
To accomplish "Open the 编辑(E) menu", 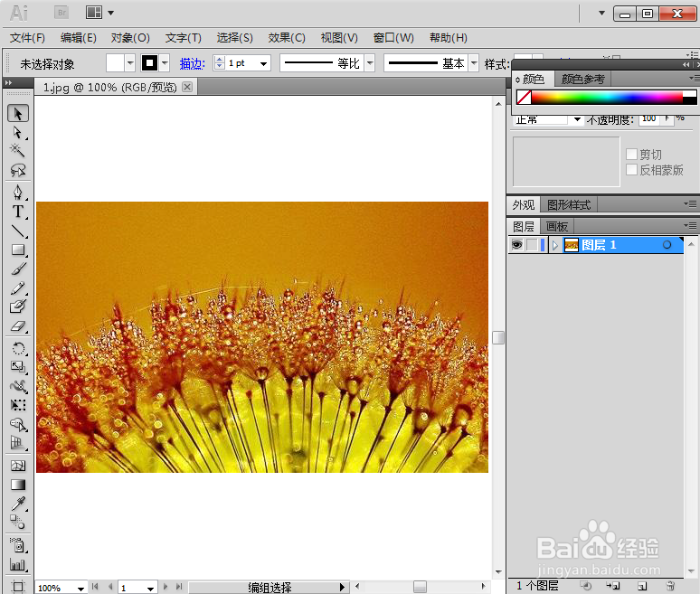I will click(x=78, y=37).
